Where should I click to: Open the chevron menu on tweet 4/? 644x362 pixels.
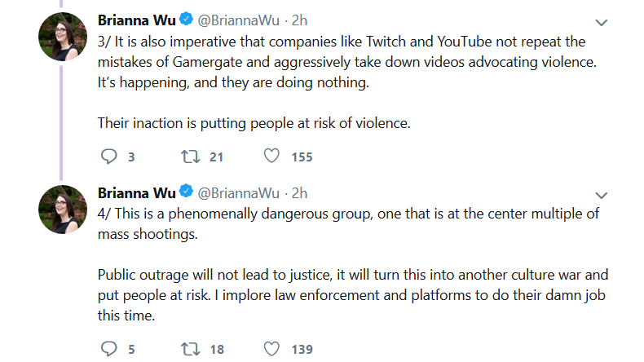coord(602,195)
